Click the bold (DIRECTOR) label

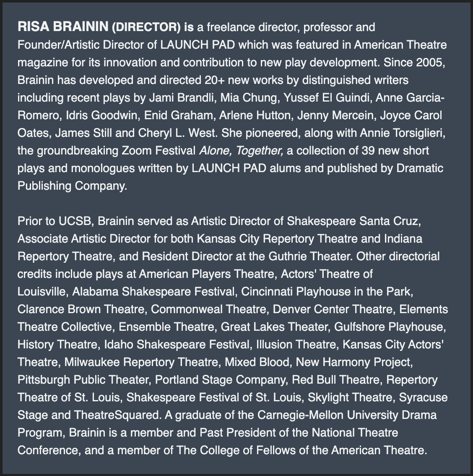coord(146,28)
